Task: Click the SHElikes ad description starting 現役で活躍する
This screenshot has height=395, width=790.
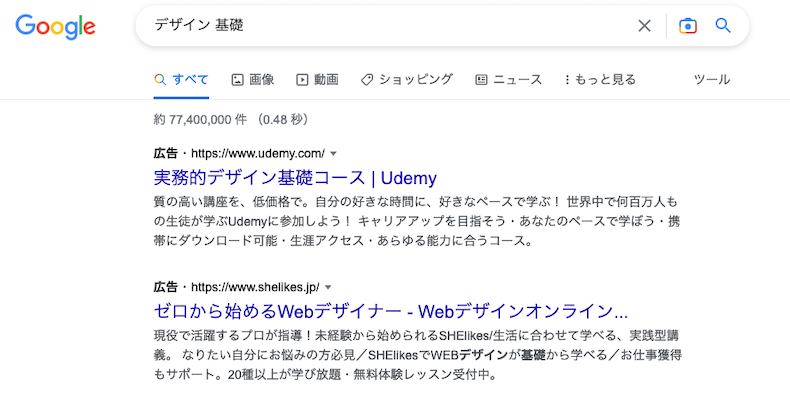Action: coord(418,355)
